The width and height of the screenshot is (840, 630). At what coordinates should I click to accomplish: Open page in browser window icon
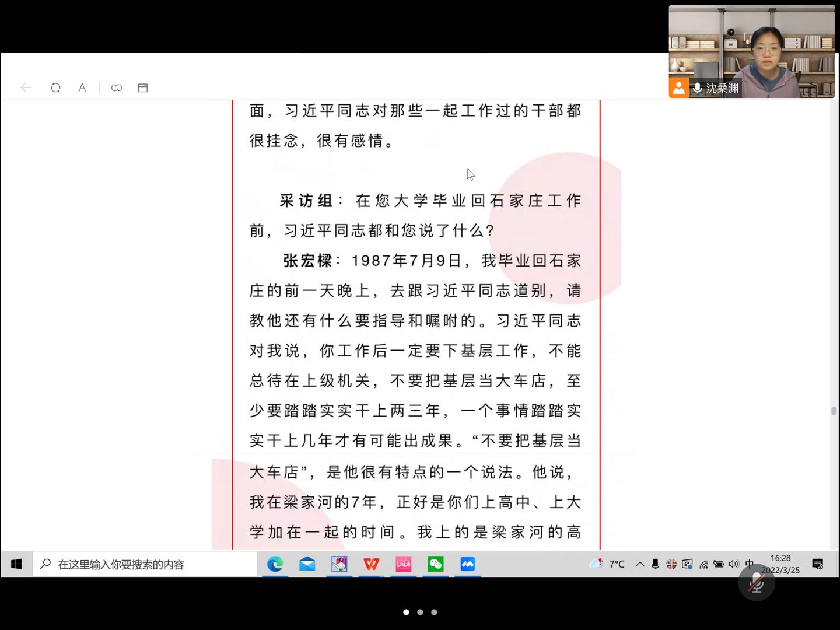[x=143, y=87]
